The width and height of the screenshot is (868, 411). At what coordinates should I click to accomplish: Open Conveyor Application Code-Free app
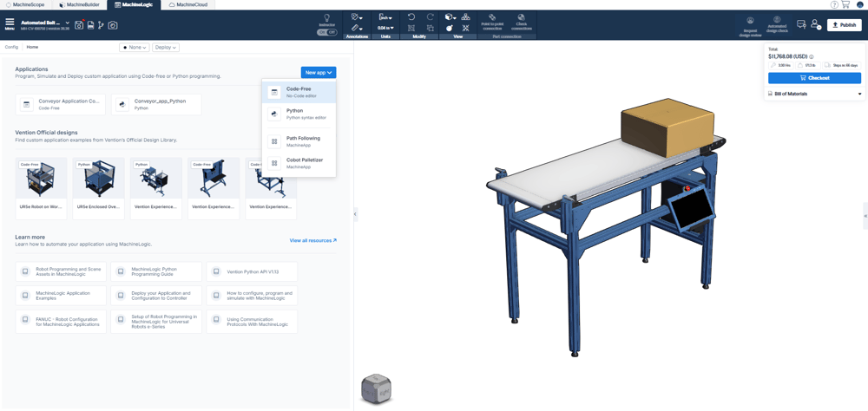(61, 105)
